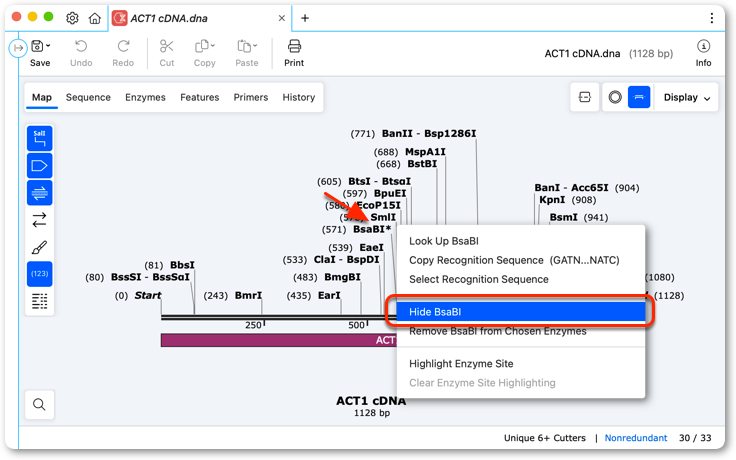Expand the Paste dropdown arrow

(x=255, y=46)
